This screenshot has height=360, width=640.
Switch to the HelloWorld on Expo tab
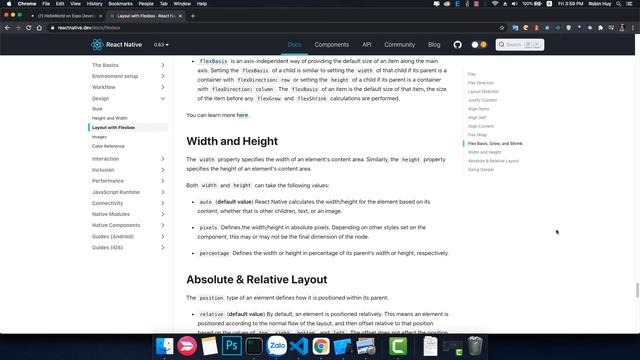[67, 16]
